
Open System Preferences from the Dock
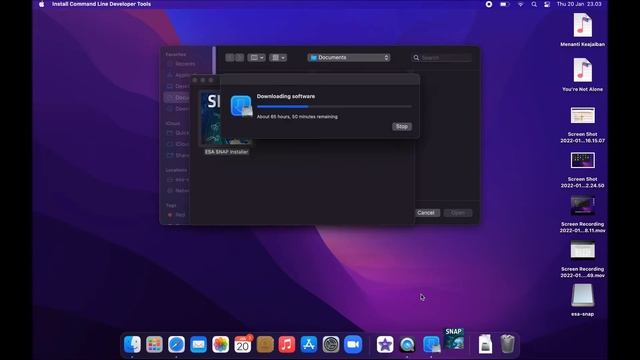coord(331,344)
